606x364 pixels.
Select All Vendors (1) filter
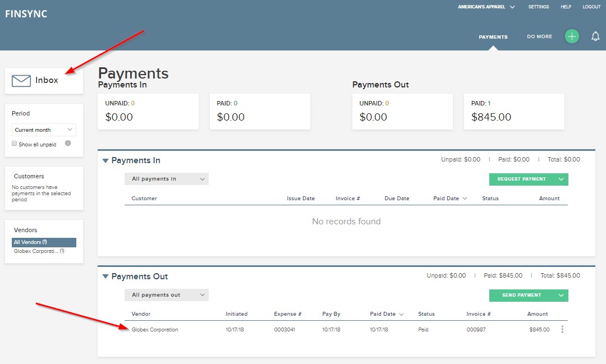pyautogui.click(x=44, y=242)
